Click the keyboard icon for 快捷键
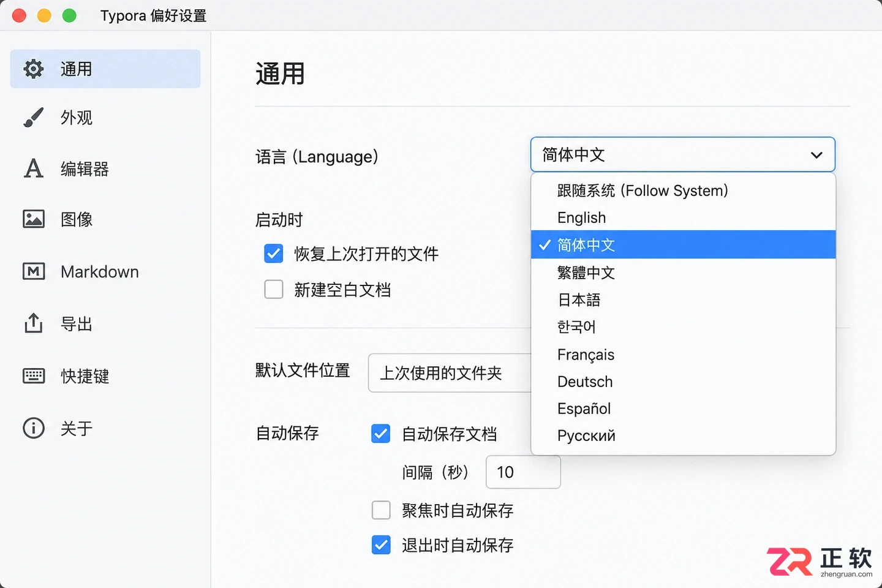This screenshot has height=588, width=882. coord(34,375)
